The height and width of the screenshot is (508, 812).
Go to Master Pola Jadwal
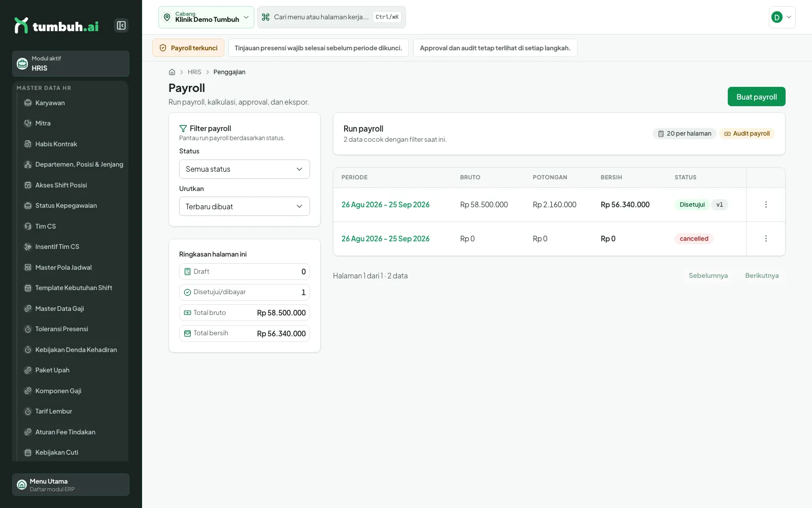74,267
